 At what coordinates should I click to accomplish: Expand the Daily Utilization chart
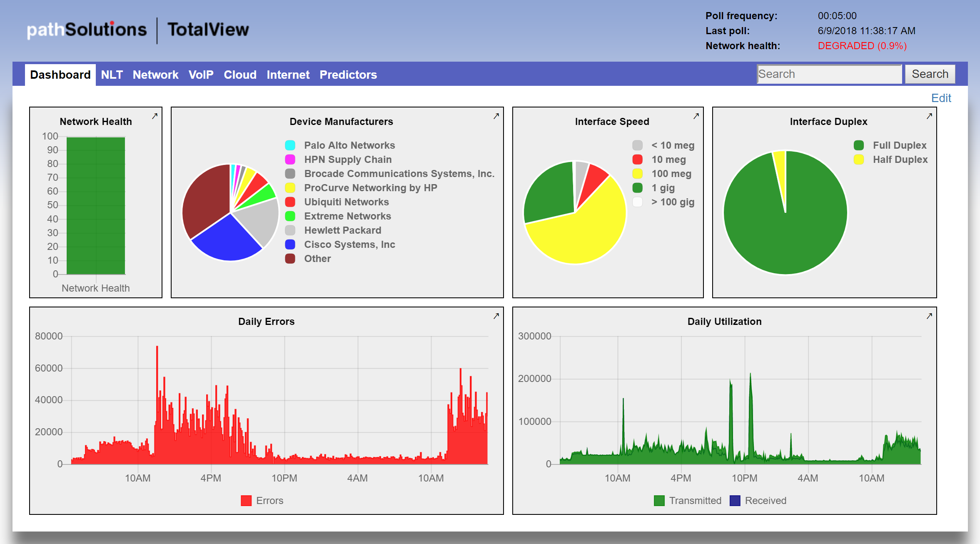click(x=929, y=317)
